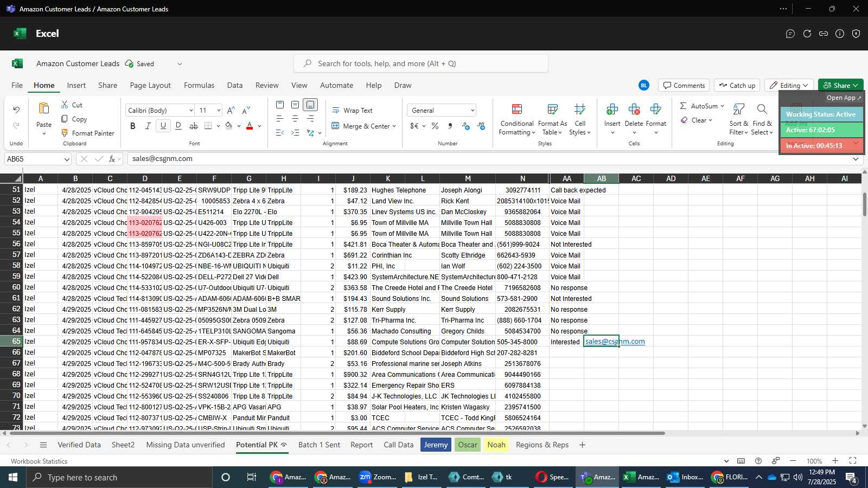Toggle center horizontal alignment
The image size is (868, 488).
click(x=295, y=119)
